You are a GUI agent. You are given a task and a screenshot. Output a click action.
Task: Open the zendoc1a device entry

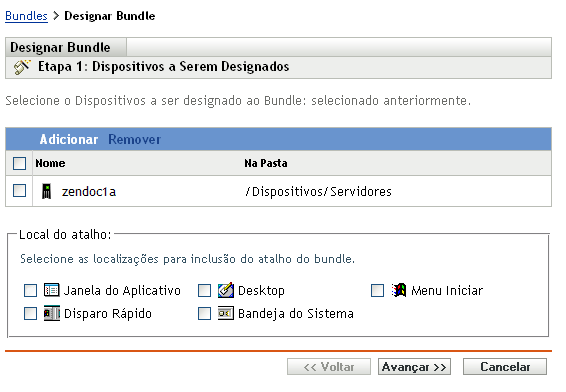[x=89, y=192]
